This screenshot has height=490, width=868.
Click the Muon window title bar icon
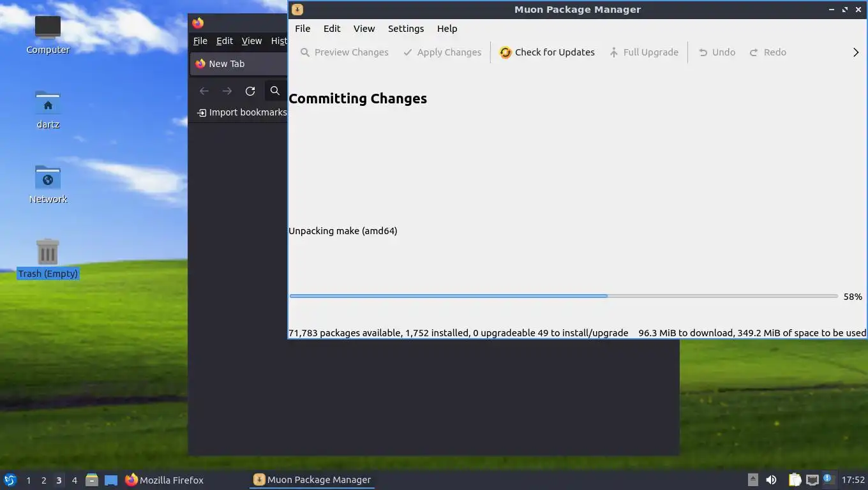pos(297,10)
